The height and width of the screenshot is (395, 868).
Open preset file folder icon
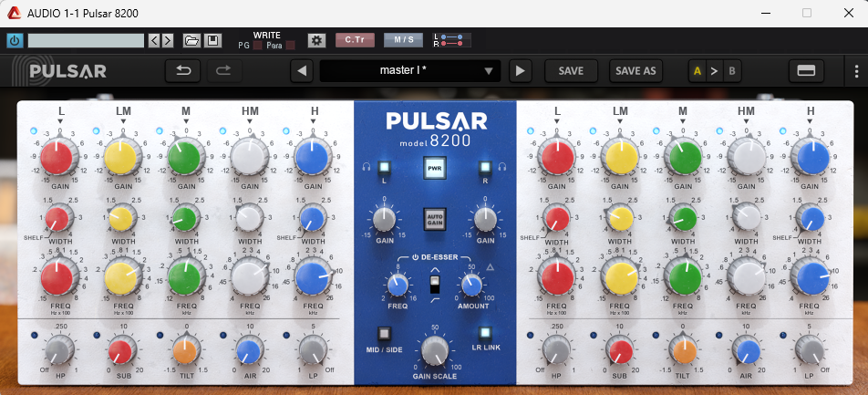coord(191,40)
